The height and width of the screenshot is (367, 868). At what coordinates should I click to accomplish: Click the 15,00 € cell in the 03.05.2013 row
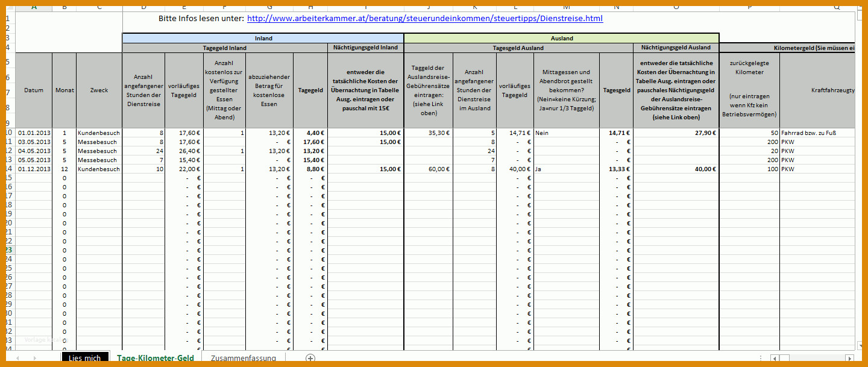(366, 142)
